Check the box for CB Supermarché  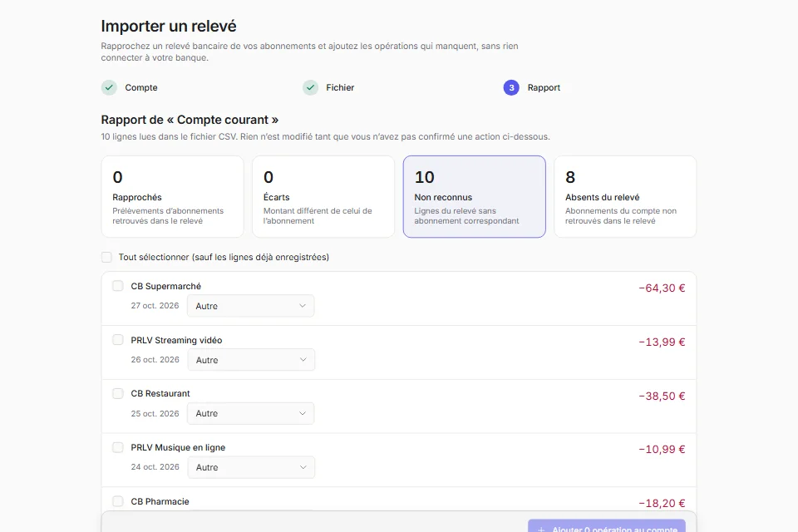click(117, 286)
